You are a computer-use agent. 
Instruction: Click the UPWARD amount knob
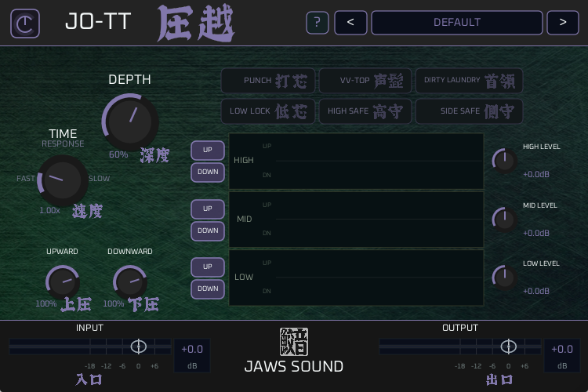63,282
